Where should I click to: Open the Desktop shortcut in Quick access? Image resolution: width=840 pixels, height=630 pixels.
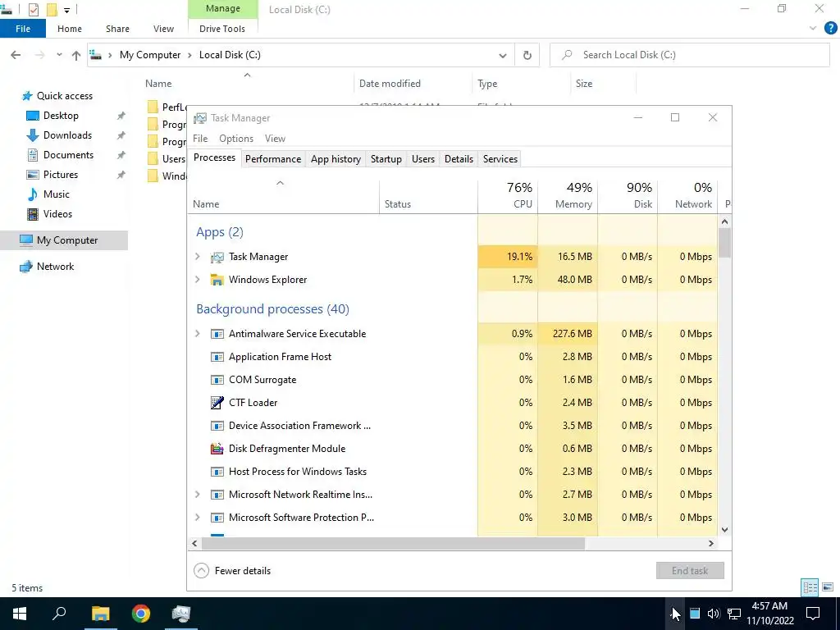(61, 115)
